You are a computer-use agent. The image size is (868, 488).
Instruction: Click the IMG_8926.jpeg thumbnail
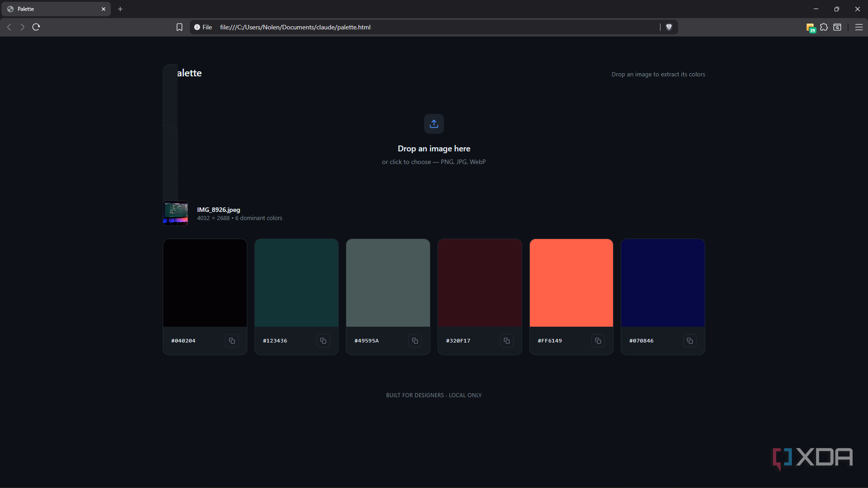click(x=175, y=213)
